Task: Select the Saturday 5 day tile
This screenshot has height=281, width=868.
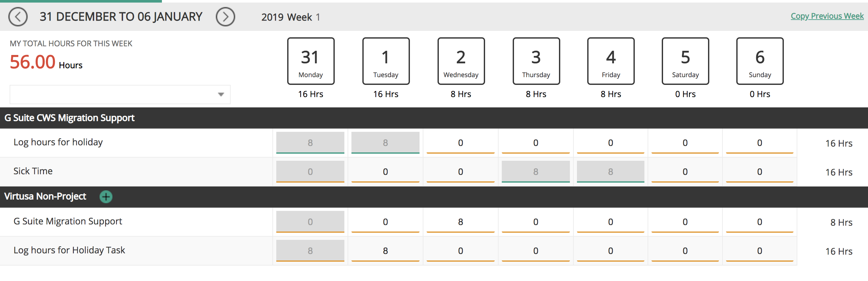Action: click(x=685, y=61)
